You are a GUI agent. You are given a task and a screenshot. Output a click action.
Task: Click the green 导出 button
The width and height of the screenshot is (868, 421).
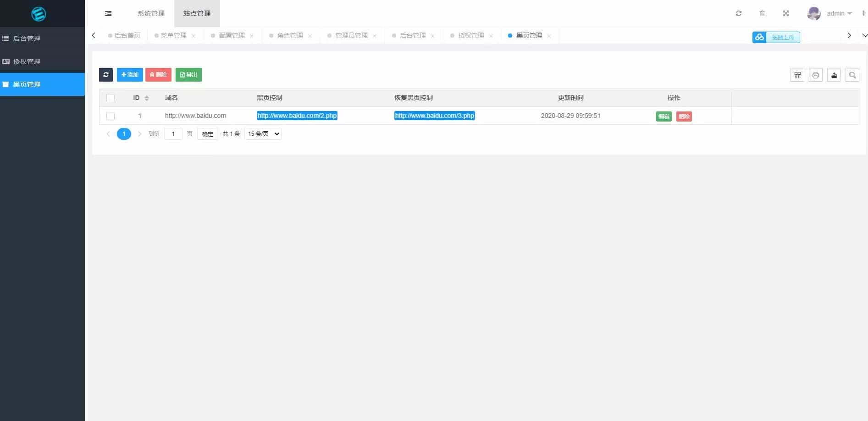188,75
